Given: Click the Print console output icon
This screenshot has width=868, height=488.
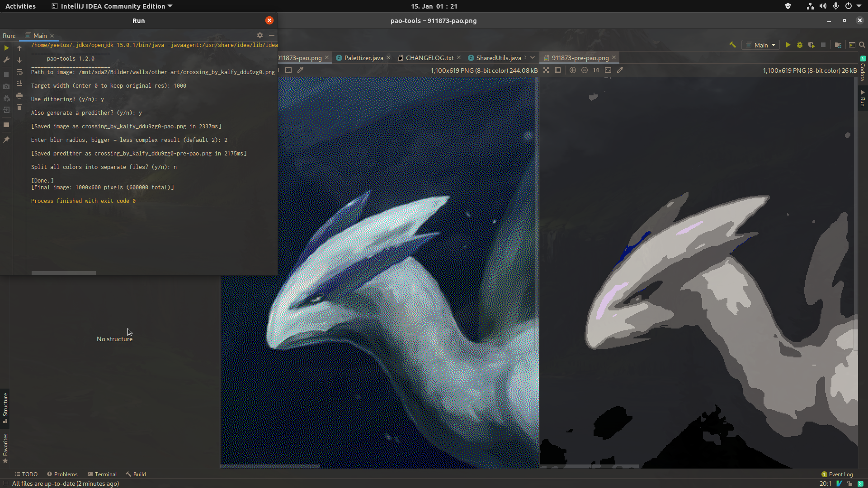Looking at the screenshot, I should pyautogui.click(x=19, y=95).
